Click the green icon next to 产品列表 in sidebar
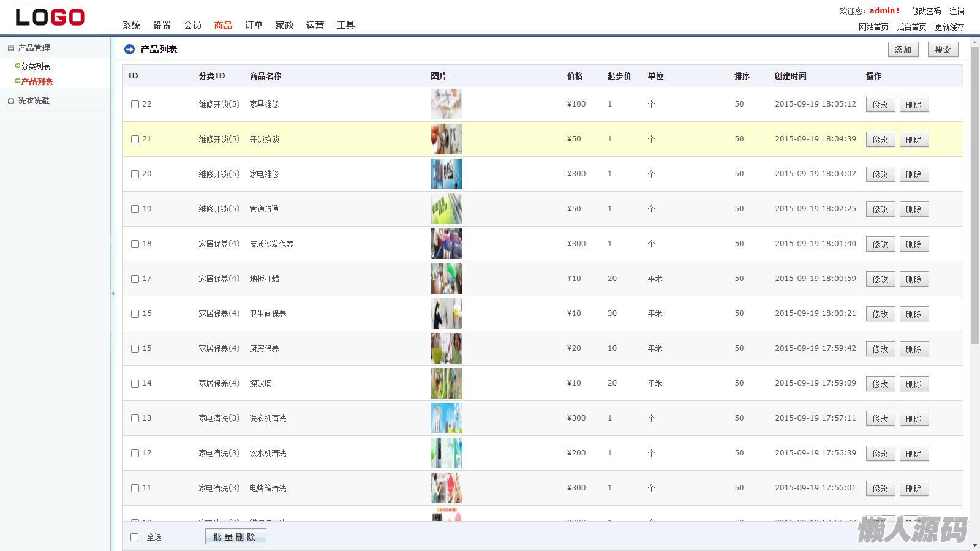980x551 pixels. (18, 81)
